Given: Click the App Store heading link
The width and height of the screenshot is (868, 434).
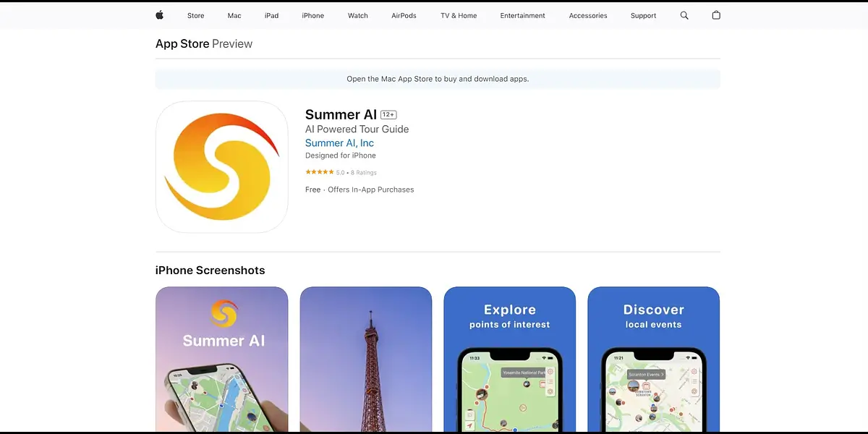Looking at the screenshot, I should tap(182, 44).
